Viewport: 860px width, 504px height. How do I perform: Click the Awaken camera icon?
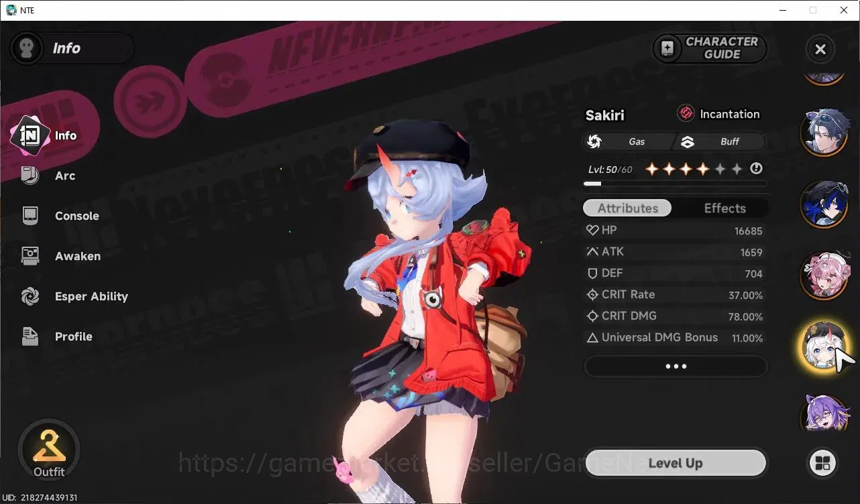[30, 255]
